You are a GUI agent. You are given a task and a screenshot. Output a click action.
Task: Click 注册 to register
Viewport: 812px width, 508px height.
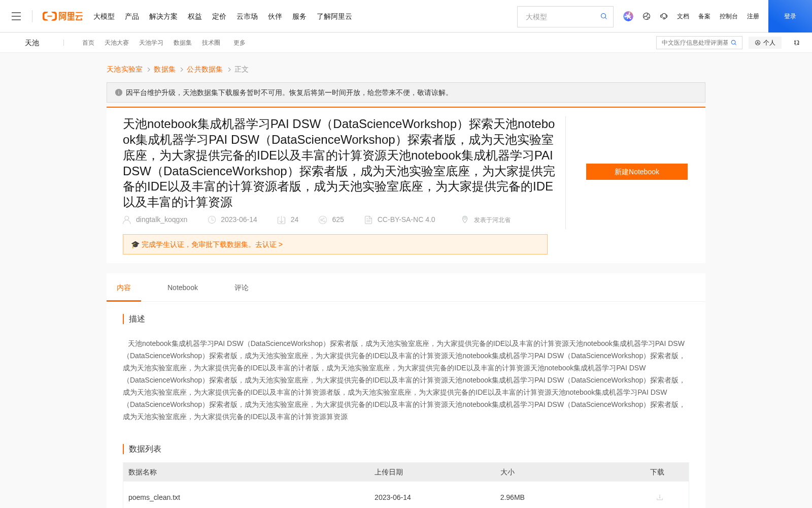753,16
